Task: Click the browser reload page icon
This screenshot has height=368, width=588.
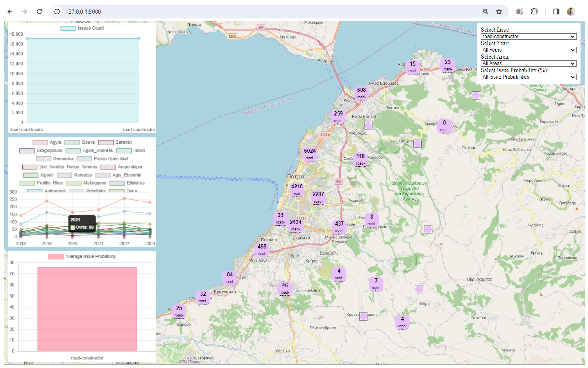Action: (39, 11)
